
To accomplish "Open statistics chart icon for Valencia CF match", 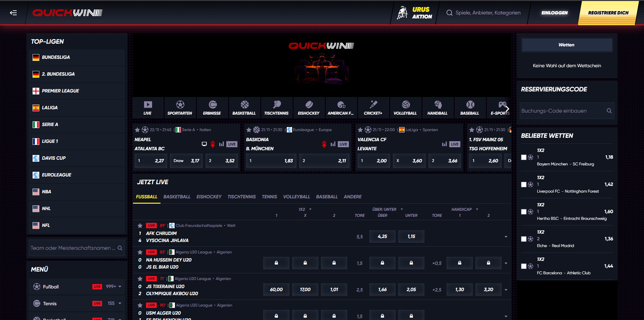I will click(x=444, y=144).
